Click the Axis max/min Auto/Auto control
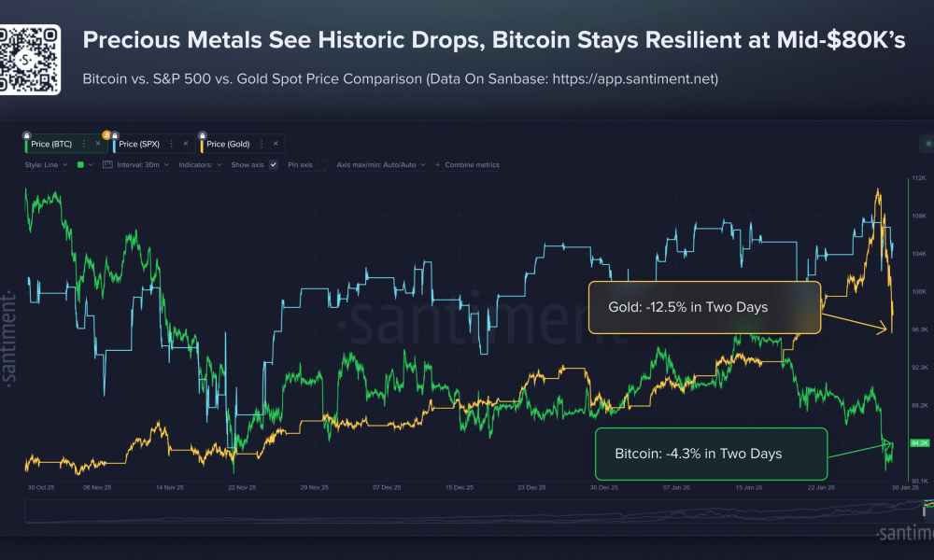Screen dimensions: 934x560 click(x=379, y=164)
